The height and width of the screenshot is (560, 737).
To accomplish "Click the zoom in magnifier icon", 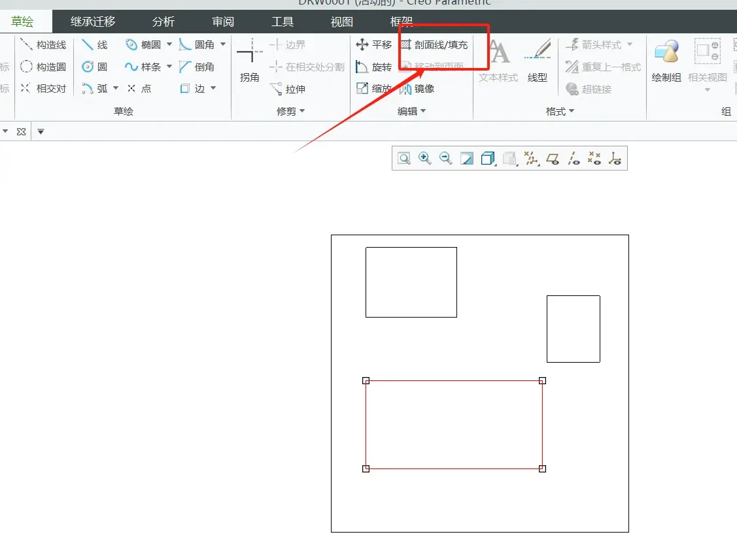I will (425, 158).
